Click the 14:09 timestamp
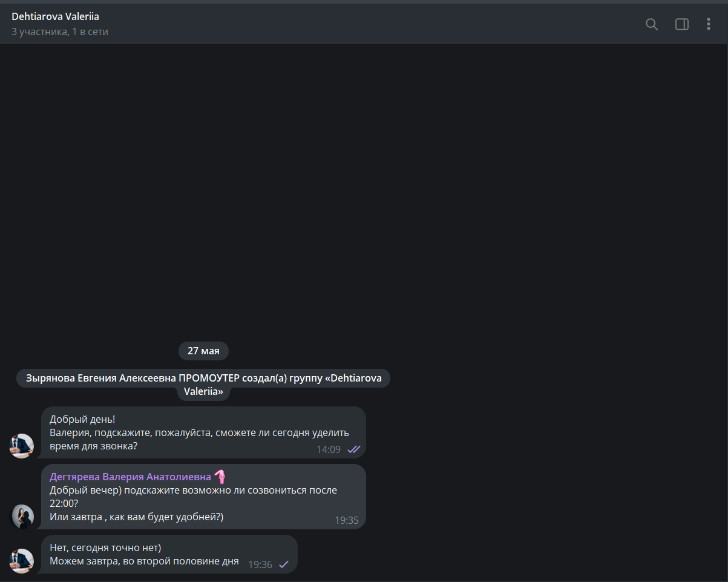 click(x=329, y=449)
